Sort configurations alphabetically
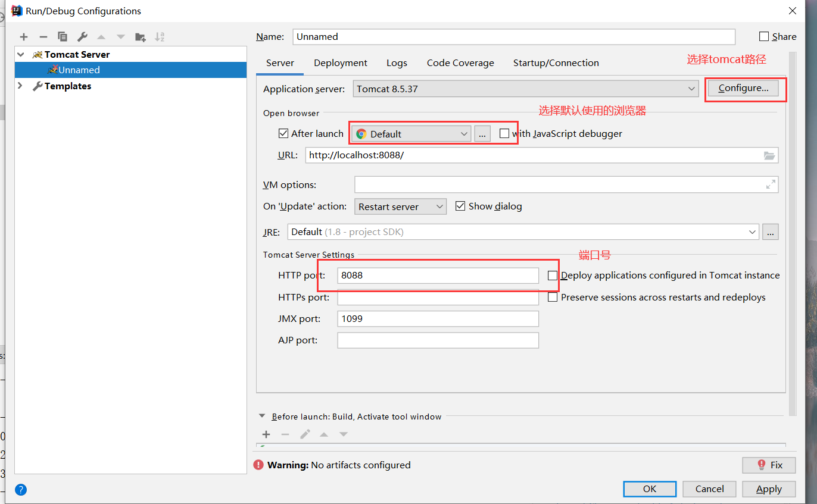The width and height of the screenshot is (817, 504). click(x=160, y=37)
